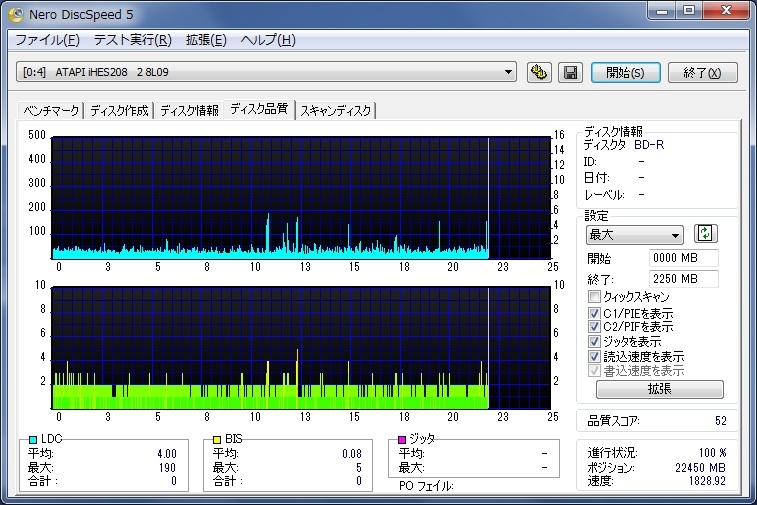Toggle the 読込速度を表示 checkbox

coord(595,356)
